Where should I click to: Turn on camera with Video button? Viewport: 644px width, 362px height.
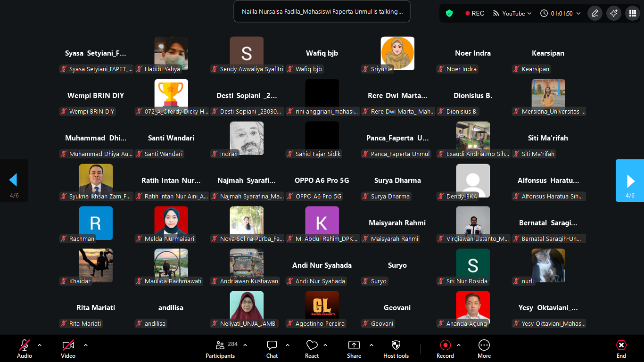(68, 349)
